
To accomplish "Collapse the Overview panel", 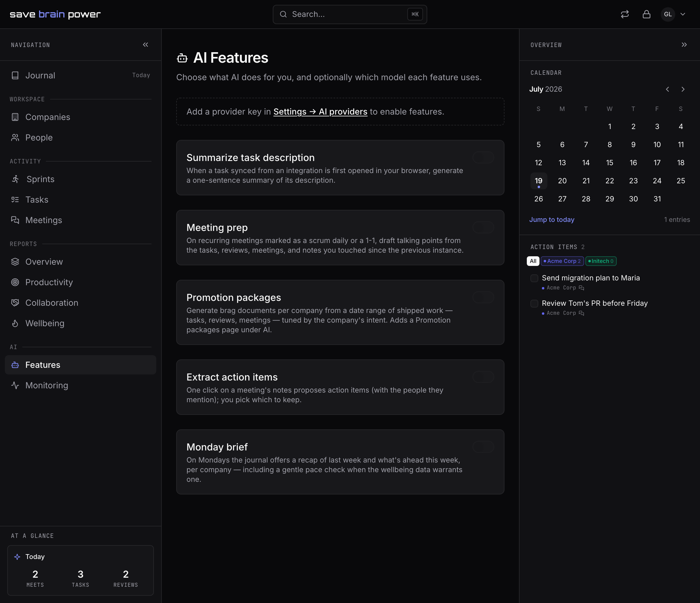I will click(684, 45).
